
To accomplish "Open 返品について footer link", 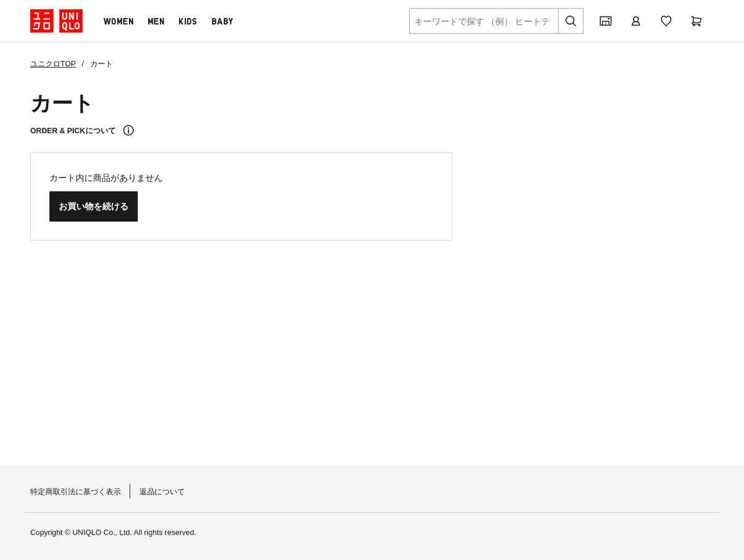I will tap(162, 492).
